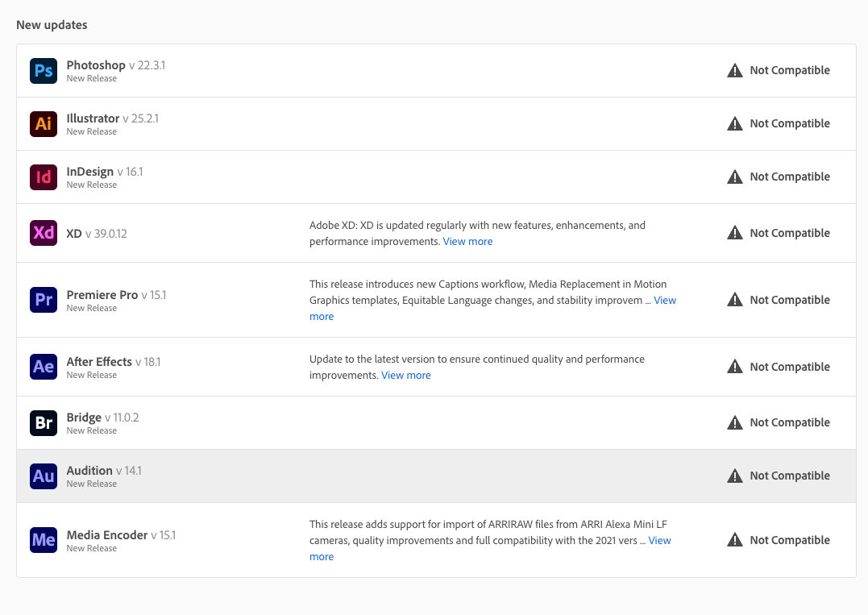
Task: Open View more link for Premiere Pro release notes
Action: [665, 300]
